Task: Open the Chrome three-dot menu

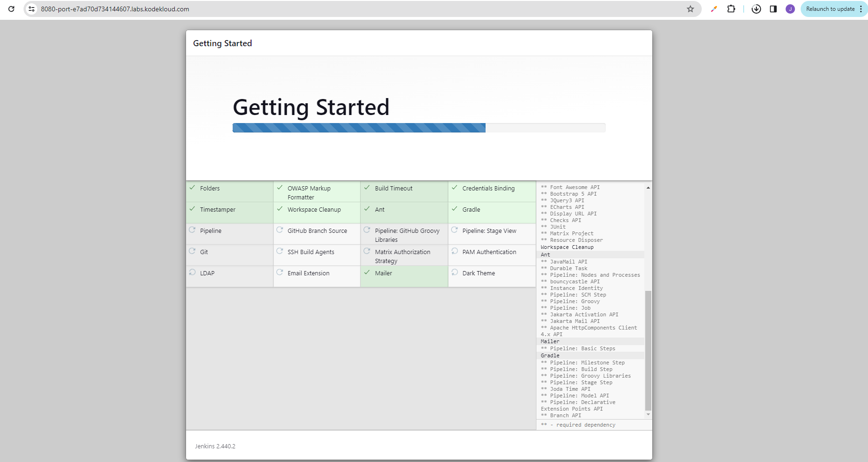Action: pos(861,9)
